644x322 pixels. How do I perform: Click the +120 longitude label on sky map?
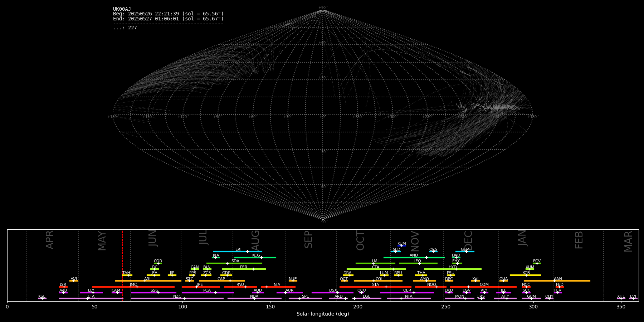pyautogui.click(x=182, y=117)
